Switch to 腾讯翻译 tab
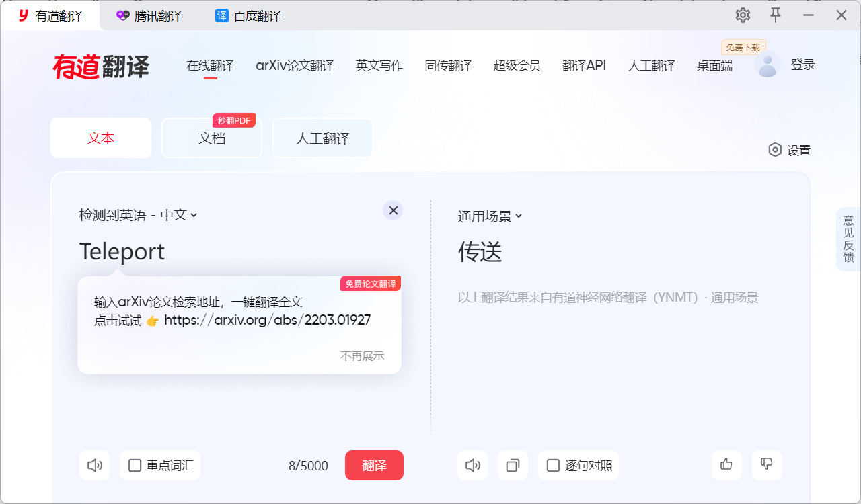 149,15
